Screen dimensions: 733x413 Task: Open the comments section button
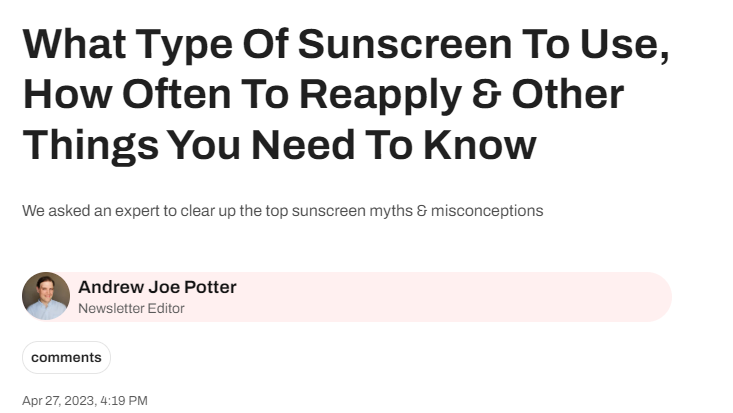pos(66,357)
